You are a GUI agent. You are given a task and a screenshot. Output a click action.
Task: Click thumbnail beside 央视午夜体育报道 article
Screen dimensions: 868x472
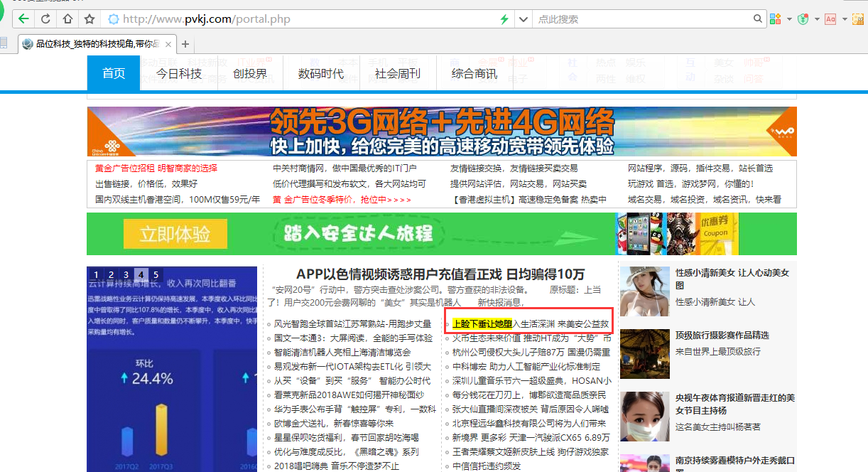click(x=645, y=417)
